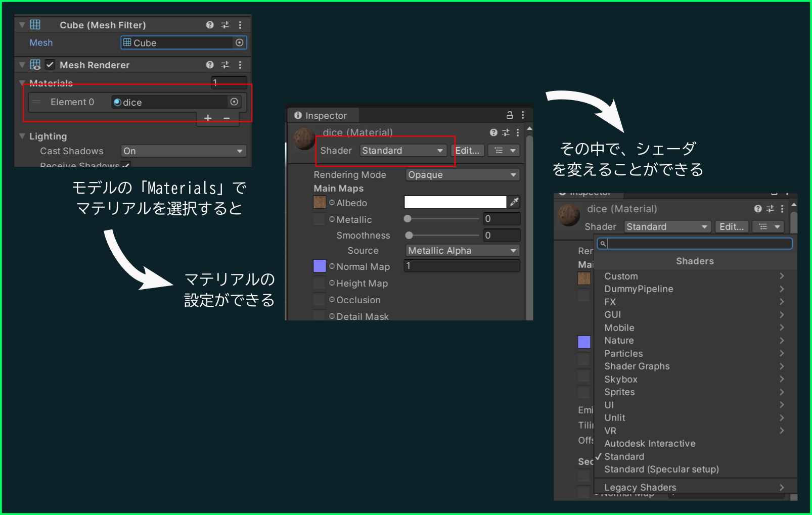Open Mesh Filter three-dot context menu

pyautogui.click(x=240, y=25)
